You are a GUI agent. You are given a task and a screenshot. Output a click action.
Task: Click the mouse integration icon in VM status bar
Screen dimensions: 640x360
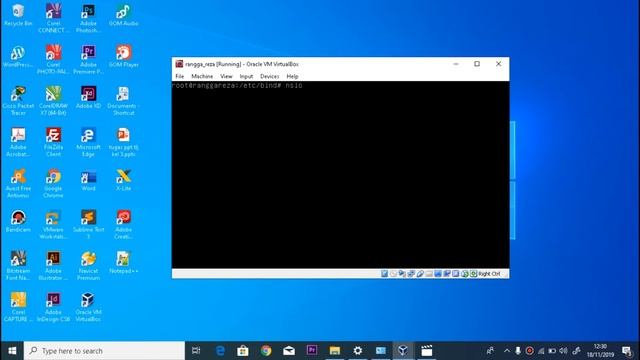(x=464, y=273)
